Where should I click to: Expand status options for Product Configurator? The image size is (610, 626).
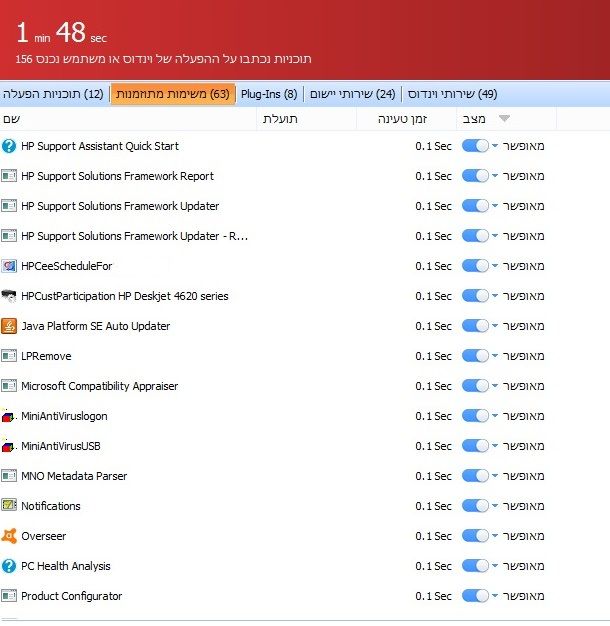tap(495, 596)
